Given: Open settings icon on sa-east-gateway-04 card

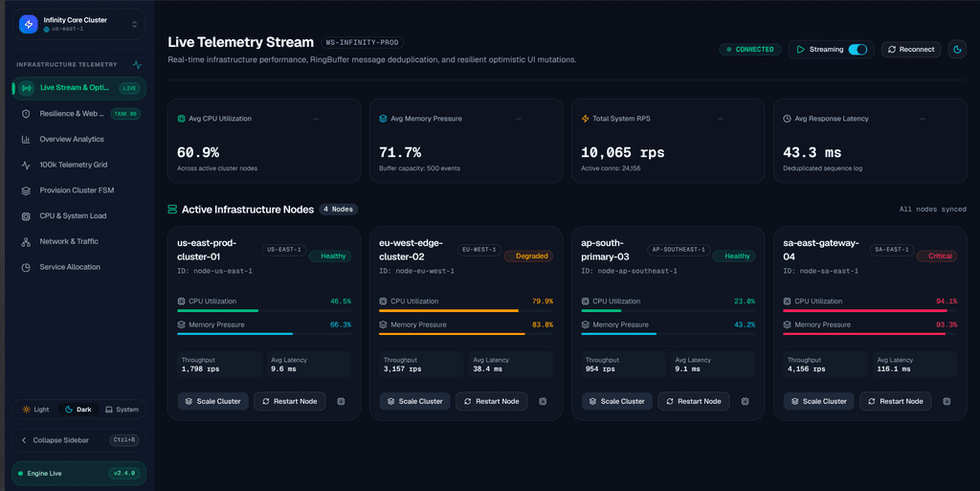Looking at the screenshot, I should pyautogui.click(x=947, y=402).
